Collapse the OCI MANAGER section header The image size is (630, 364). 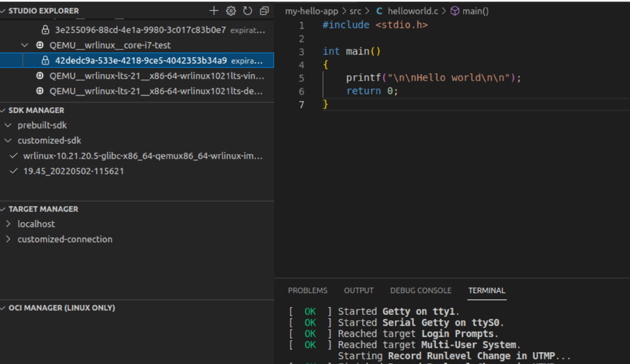(61, 308)
